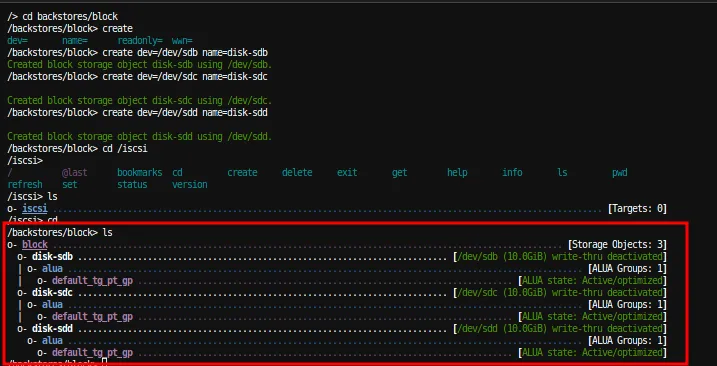Viewport: 717px width, 366px height.
Task: Click the "delete" completion option
Action: click(x=297, y=172)
